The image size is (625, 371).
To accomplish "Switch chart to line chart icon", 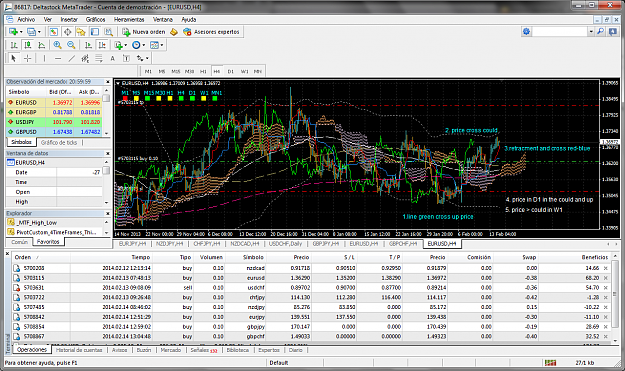I will point(41,45).
